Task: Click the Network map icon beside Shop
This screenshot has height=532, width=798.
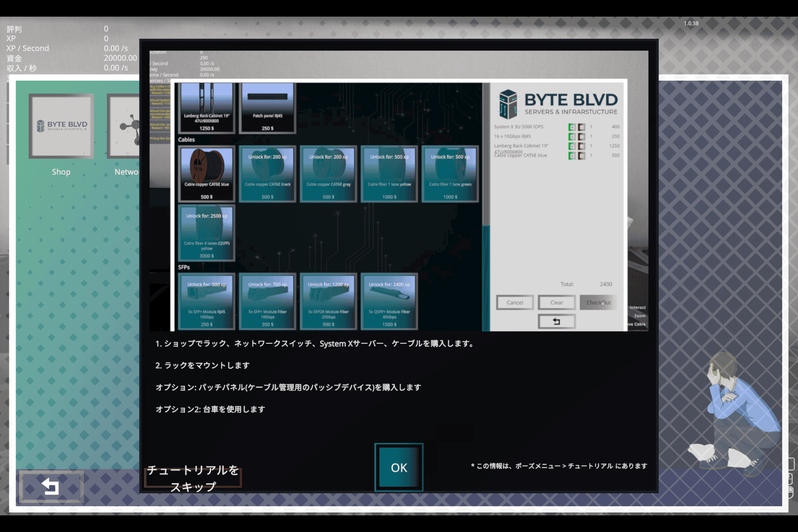Action: point(124,126)
